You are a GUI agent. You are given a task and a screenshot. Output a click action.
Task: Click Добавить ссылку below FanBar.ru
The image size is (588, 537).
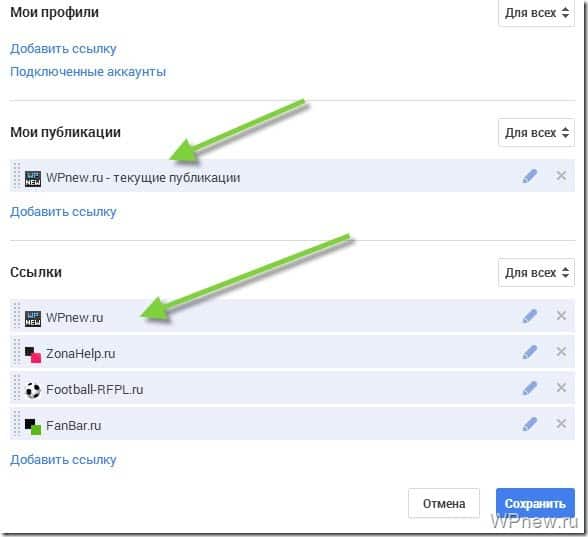[x=63, y=460]
